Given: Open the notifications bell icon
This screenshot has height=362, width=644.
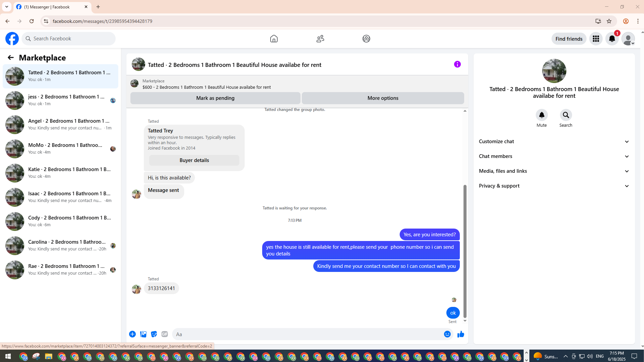Looking at the screenshot, I should click(612, 39).
